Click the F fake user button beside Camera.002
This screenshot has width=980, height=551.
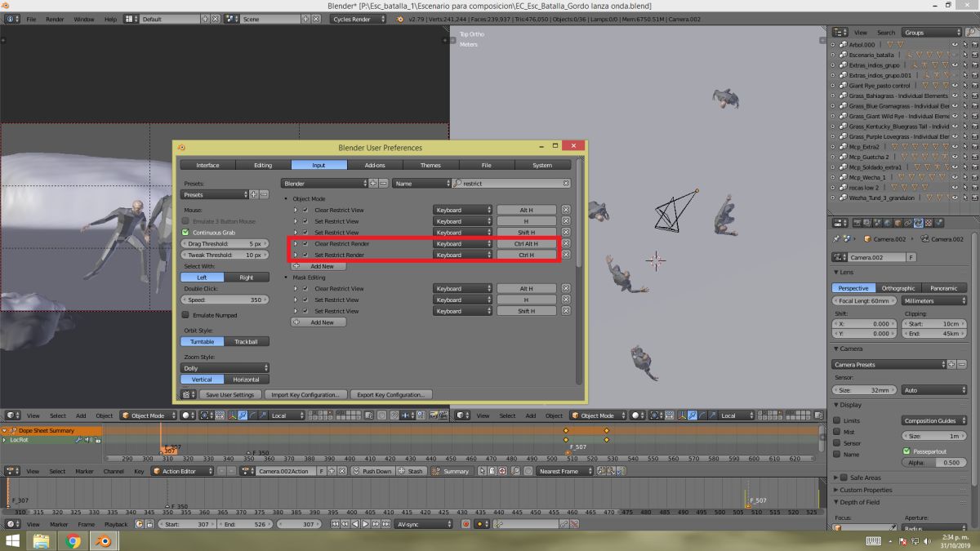tap(911, 257)
